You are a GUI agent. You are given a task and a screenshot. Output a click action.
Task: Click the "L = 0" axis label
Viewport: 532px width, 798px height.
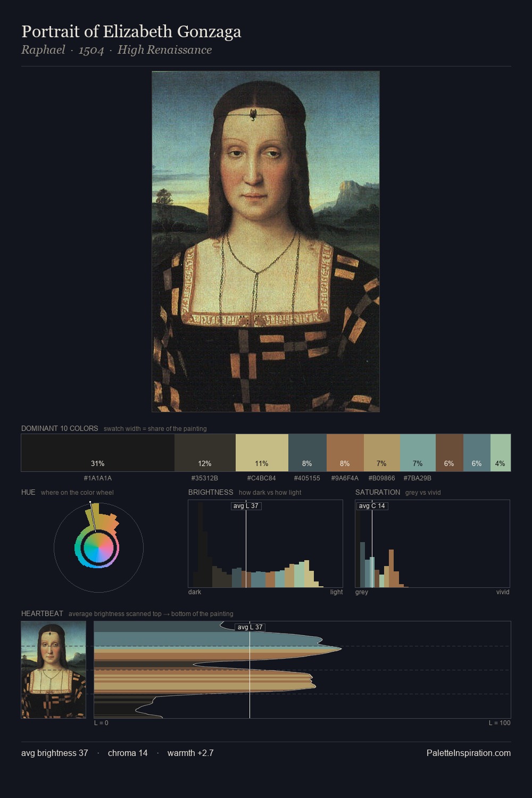(x=101, y=723)
